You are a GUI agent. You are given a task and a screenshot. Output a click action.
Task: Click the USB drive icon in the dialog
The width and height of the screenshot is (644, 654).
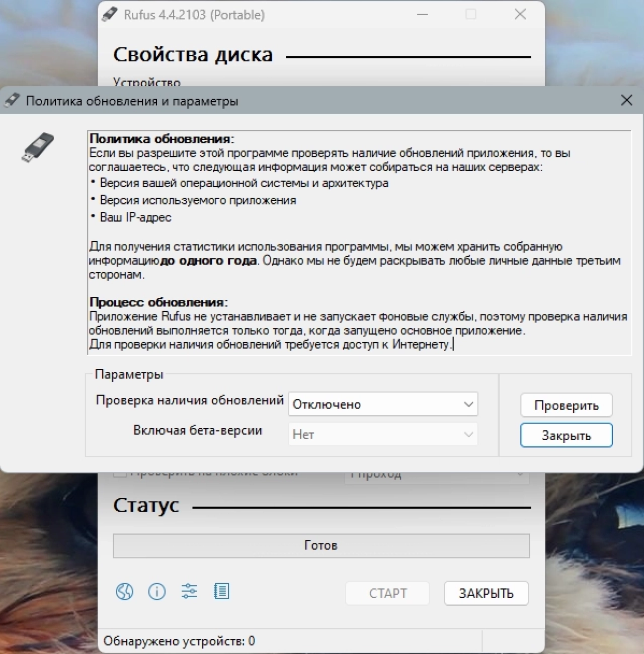click(x=38, y=147)
